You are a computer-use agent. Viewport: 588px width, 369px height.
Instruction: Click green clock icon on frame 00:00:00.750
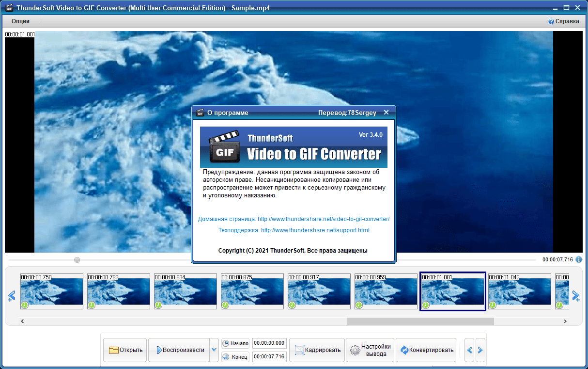[25, 305]
